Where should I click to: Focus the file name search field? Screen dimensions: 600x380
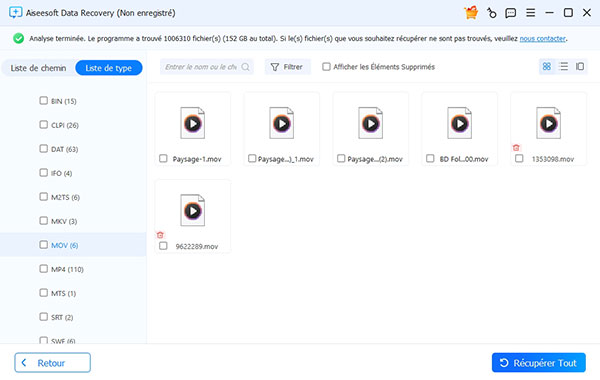pyautogui.click(x=207, y=67)
